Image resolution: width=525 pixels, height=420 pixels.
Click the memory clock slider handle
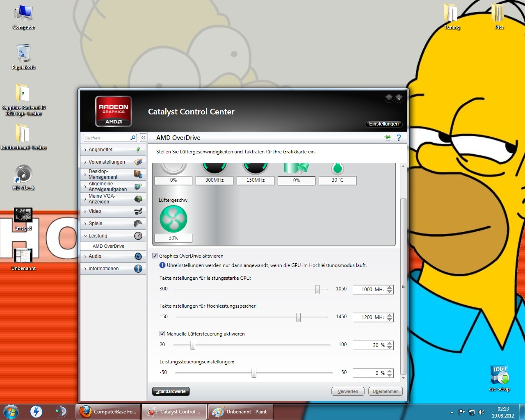point(298,317)
